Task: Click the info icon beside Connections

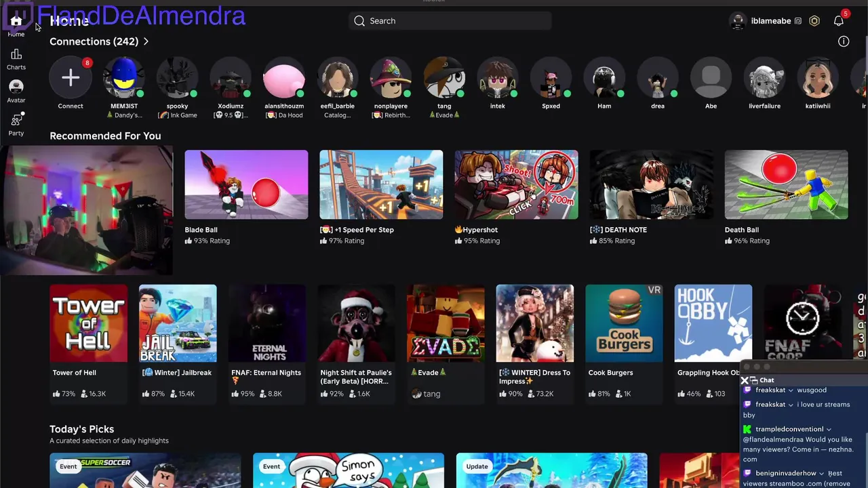Action: click(x=844, y=41)
